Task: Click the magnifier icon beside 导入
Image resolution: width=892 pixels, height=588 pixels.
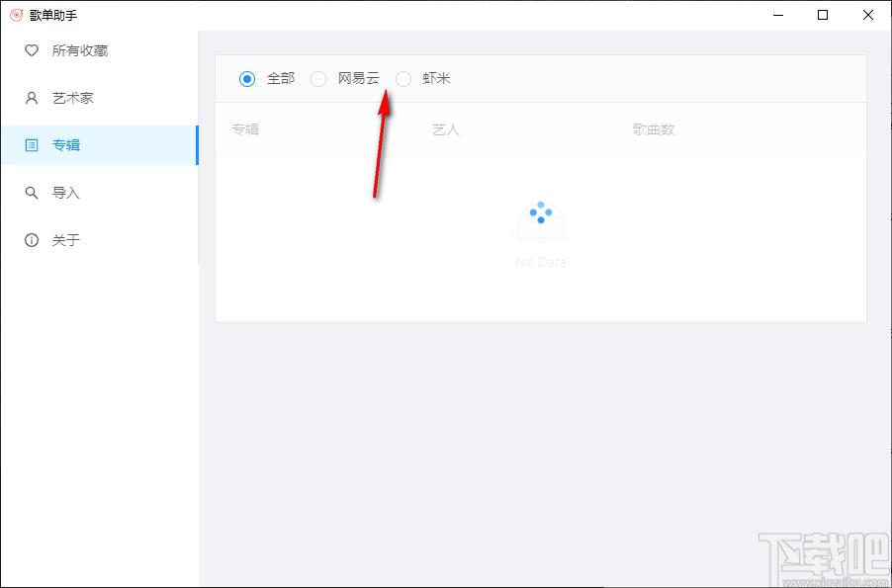Action: point(32,193)
